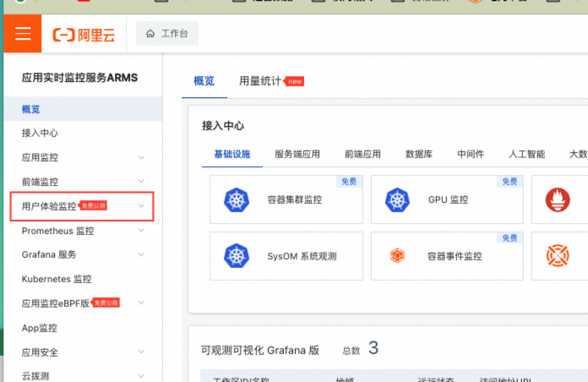Click 免费公测 badge on 用户体验监控
Viewport: 588px width, 382px height.
[x=94, y=205]
